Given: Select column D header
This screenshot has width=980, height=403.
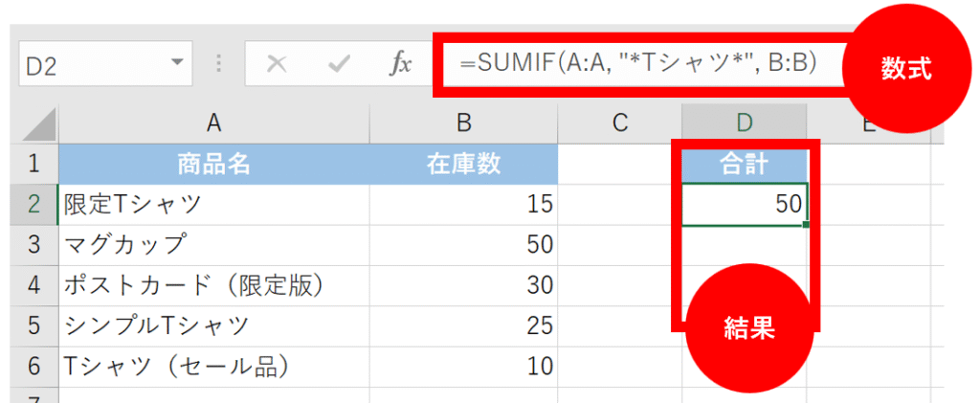Looking at the screenshot, I should click(x=744, y=123).
